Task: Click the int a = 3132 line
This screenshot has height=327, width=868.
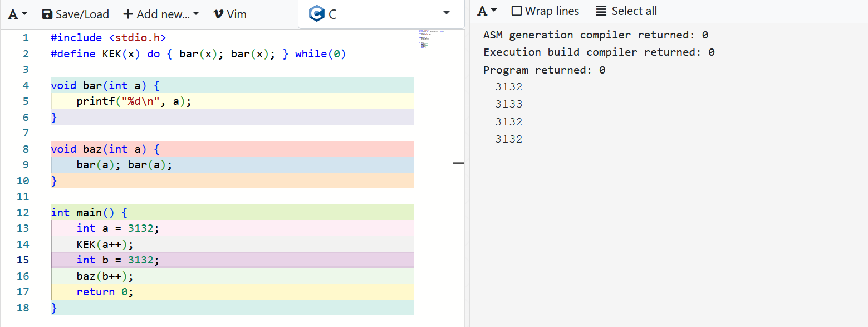Action: pos(232,228)
